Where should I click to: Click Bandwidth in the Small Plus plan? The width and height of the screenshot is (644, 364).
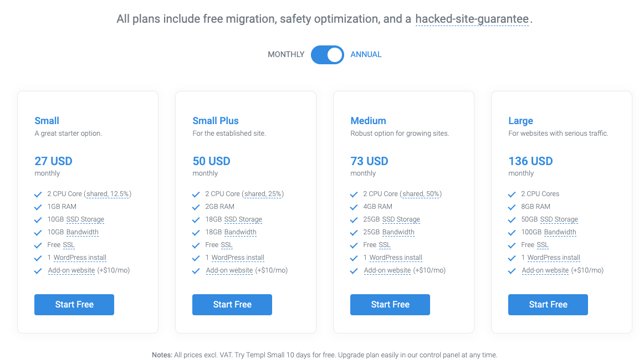(x=241, y=232)
